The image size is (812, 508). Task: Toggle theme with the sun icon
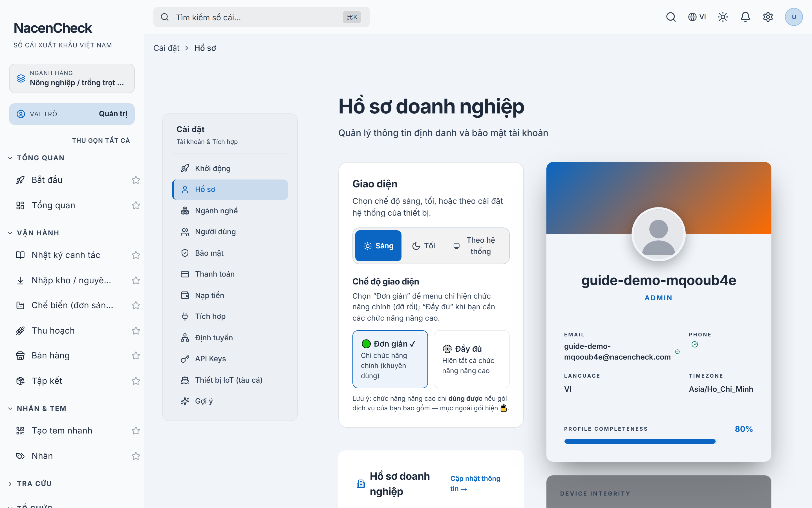[723, 17]
